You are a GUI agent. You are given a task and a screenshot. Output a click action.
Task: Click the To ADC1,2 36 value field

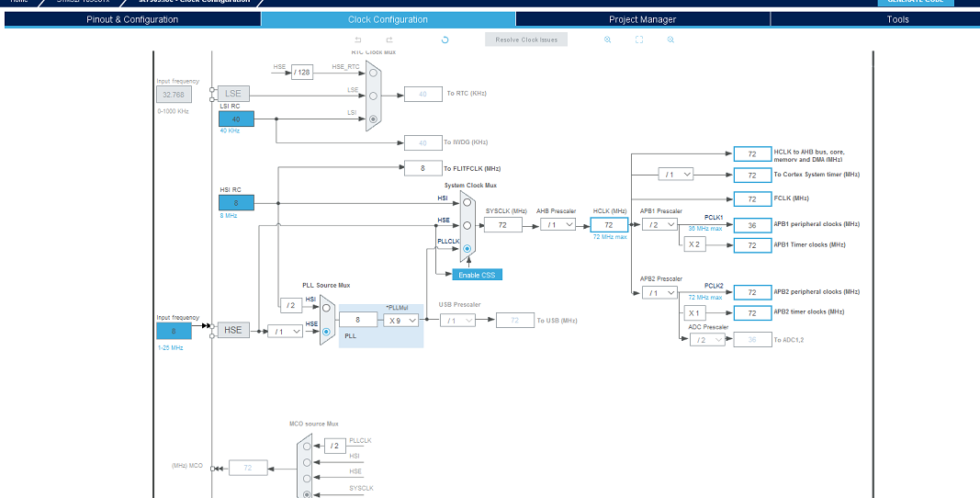pos(752,340)
